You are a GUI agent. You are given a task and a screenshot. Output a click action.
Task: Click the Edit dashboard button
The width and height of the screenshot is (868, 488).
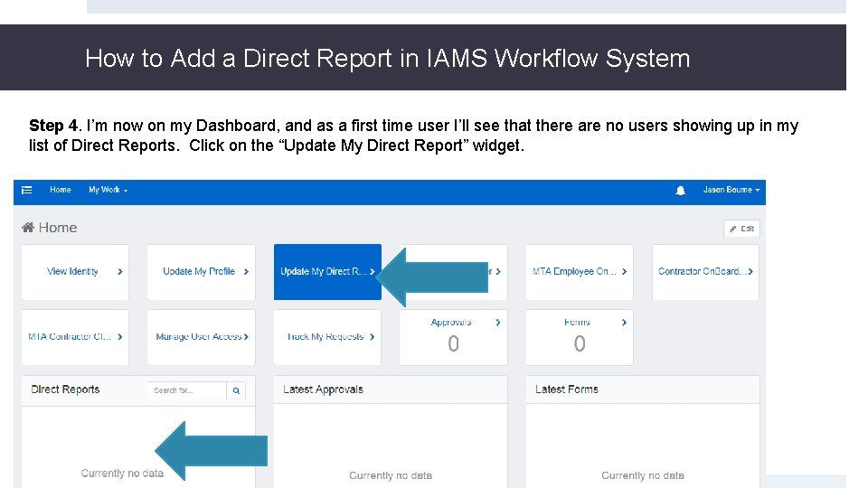[741, 229]
